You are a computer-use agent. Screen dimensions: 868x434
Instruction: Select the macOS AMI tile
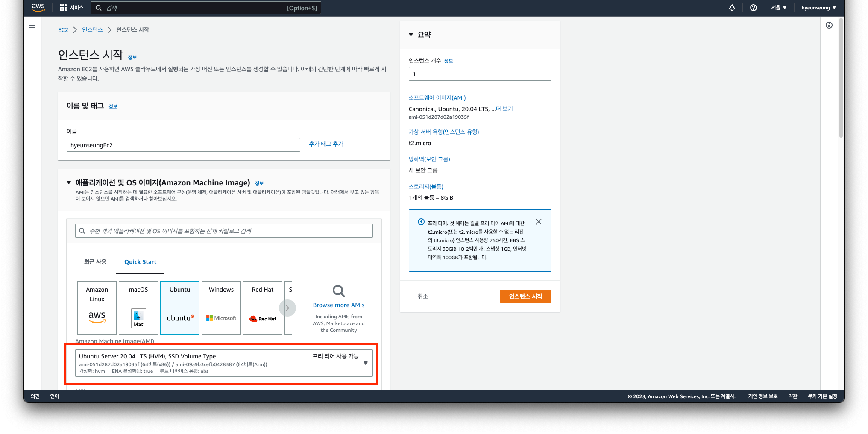pyautogui.click(x=138, y=308)
